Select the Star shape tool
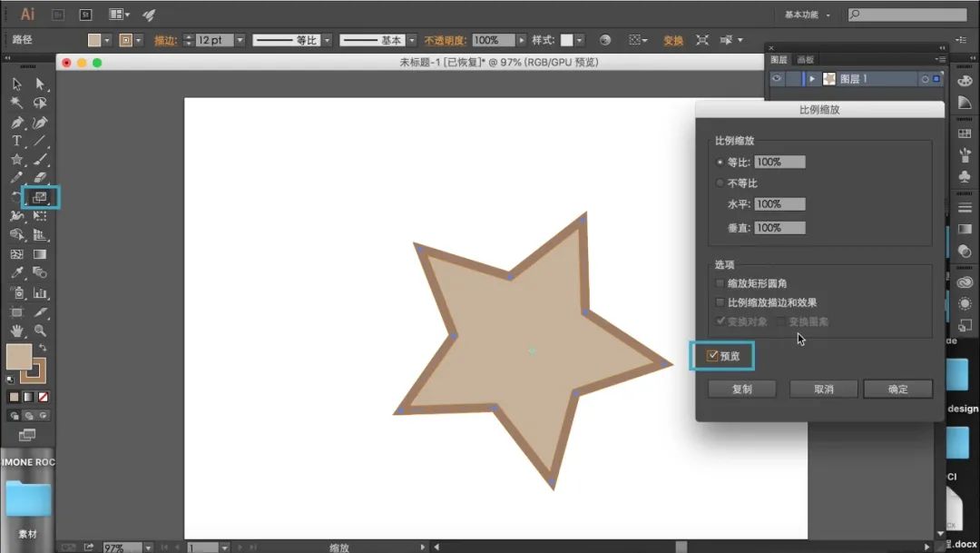 (17, 160)
